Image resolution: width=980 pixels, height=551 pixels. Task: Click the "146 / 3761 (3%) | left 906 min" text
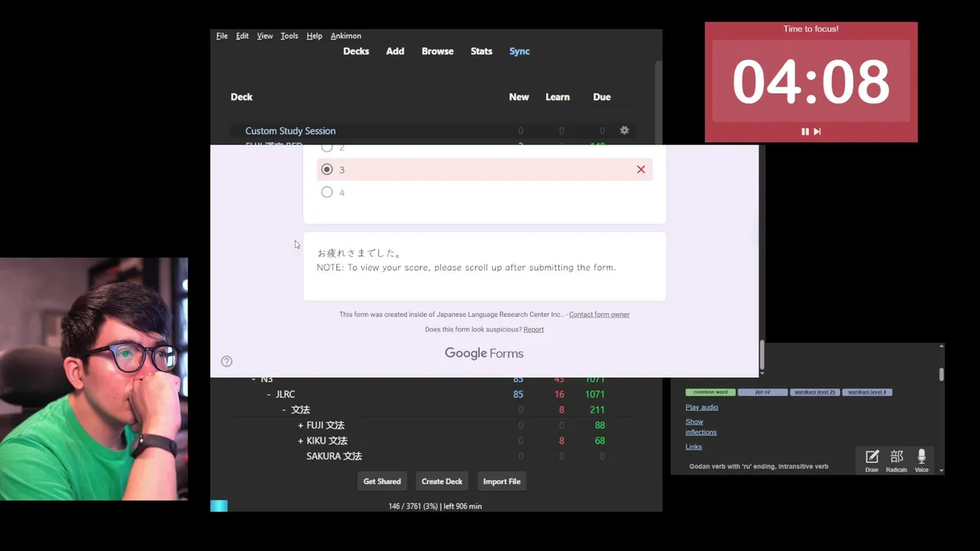coord(435,506)
